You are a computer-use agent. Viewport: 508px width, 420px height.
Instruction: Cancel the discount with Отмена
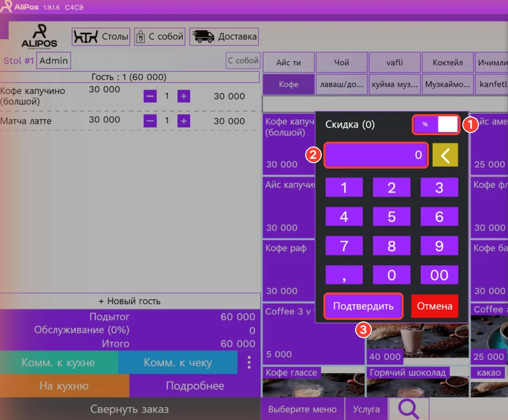(x=434, y=306)
